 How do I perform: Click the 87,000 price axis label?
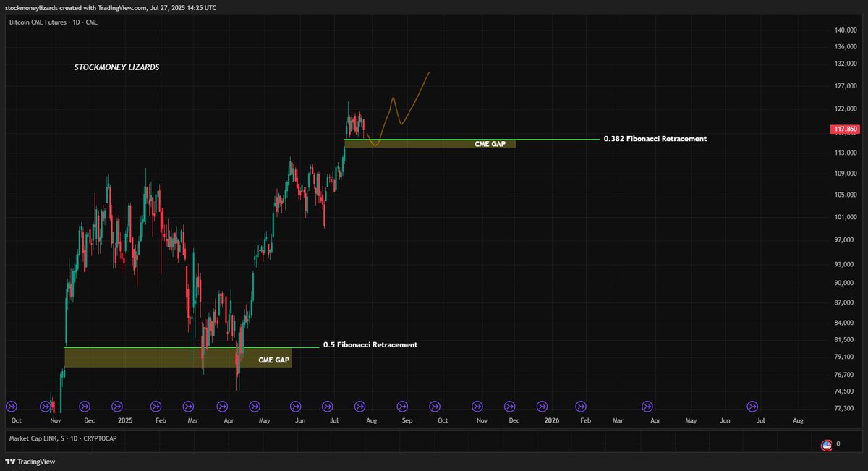(x=843, y=302)
